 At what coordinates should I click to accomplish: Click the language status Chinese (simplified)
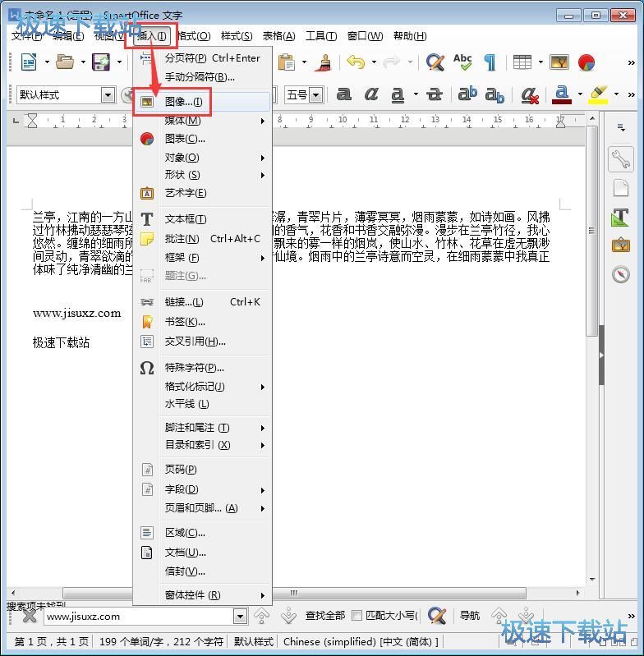[x=361, y=642]
